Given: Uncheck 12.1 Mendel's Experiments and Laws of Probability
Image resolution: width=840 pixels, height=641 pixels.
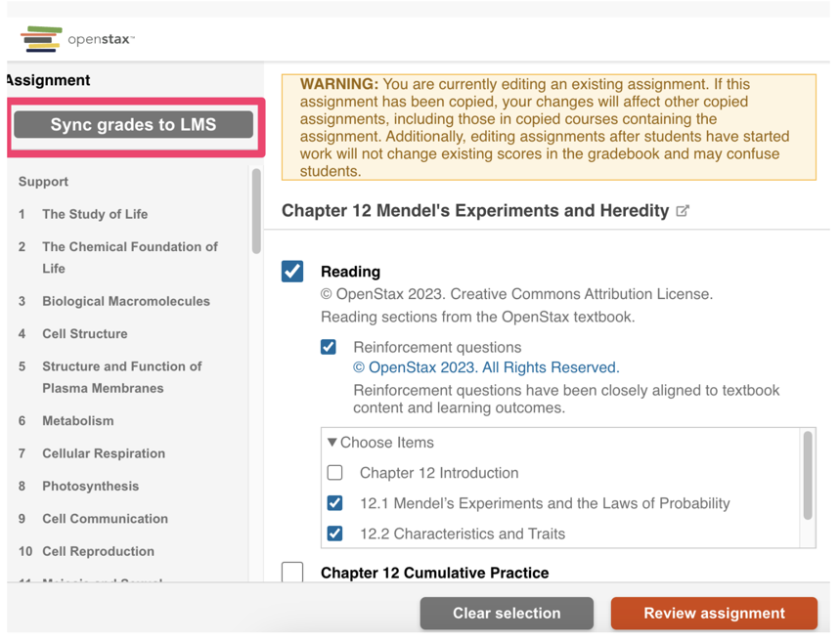Looking at the screenshot, I should tap(335, 502).
